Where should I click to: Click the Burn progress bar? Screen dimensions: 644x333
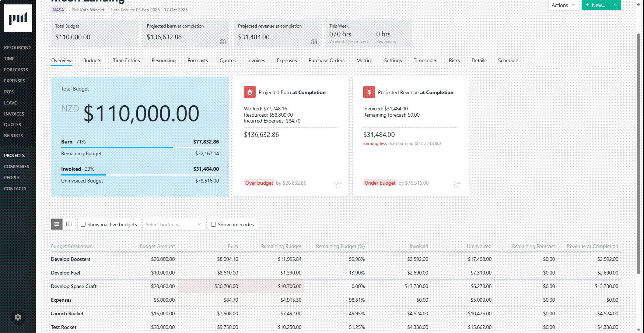(140, 148)
